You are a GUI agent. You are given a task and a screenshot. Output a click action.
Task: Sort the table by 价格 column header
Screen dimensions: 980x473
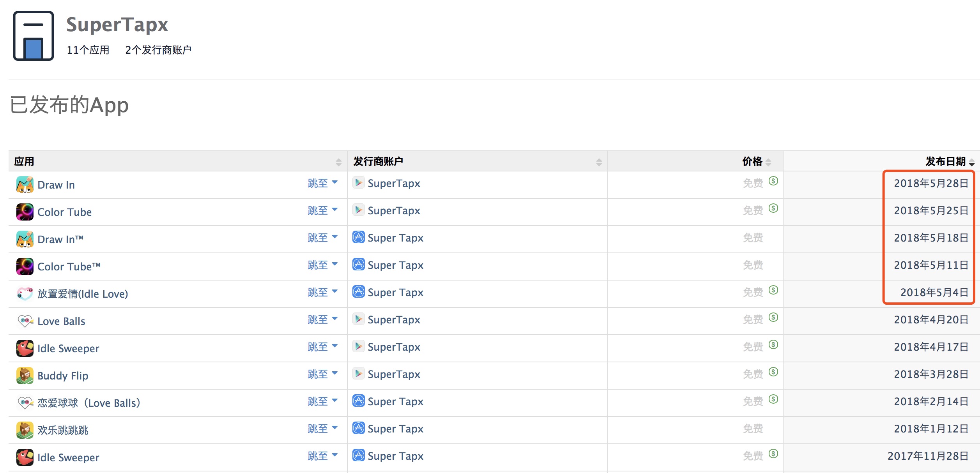[695, 161]
